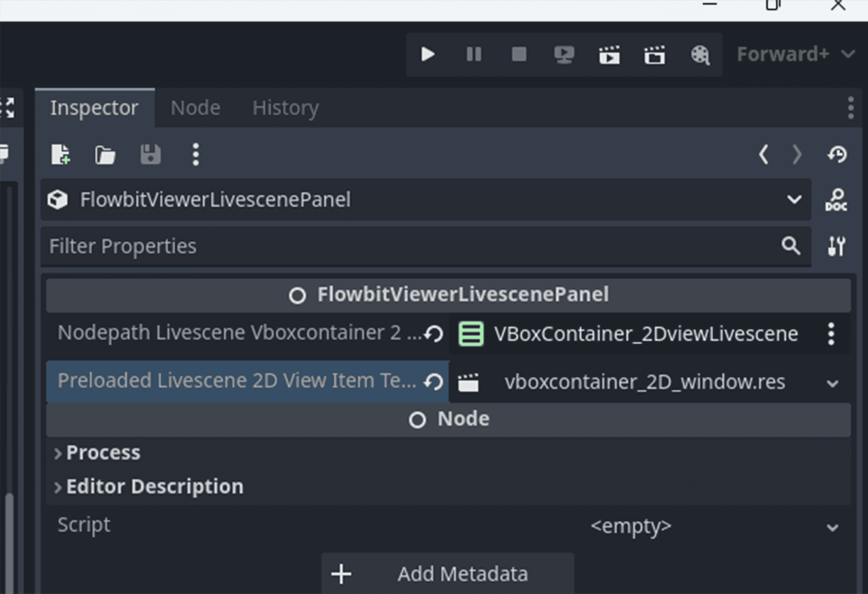Run the project with the play button
The image size is (868, 594).
(428, 54)
